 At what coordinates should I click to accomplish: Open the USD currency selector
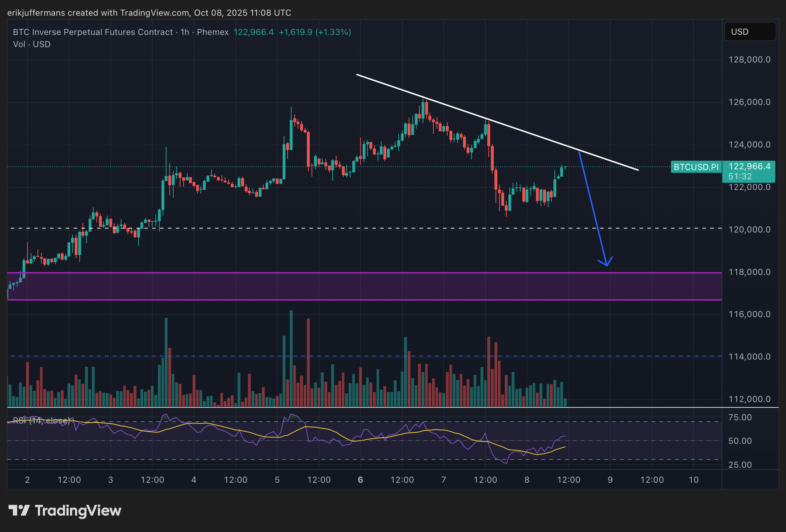tap(750, 32)
